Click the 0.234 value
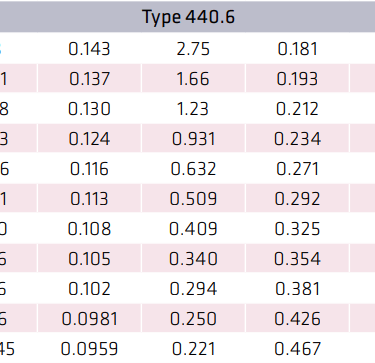 tap(297, 139)
